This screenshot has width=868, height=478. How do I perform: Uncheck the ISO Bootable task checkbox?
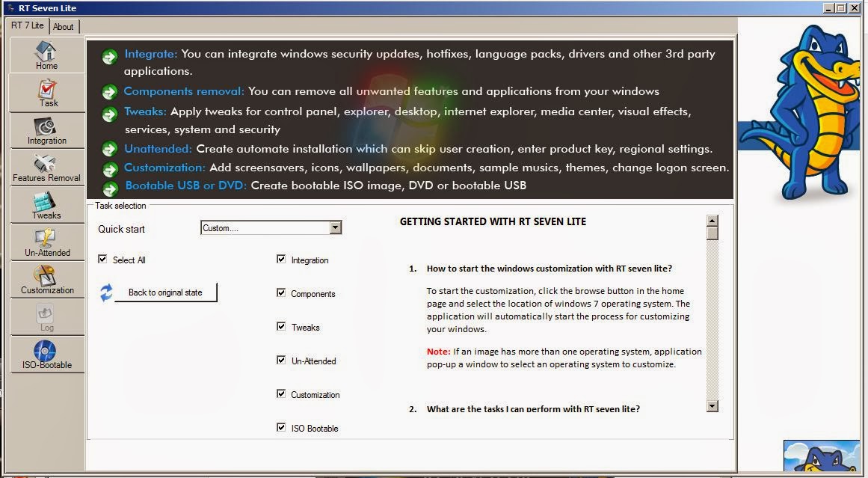[281, 427]
